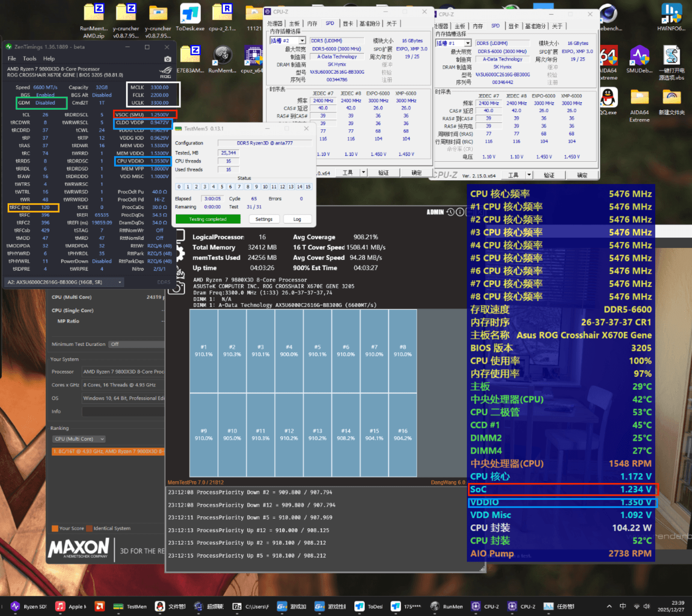
Task: Click 验证 button in left CPU-Z window
Action: pos(383,173)
